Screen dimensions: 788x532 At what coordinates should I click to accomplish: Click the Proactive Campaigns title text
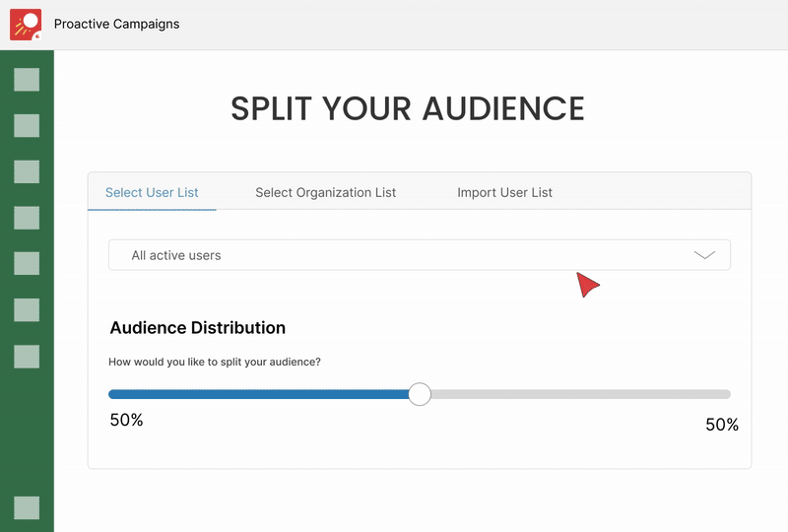pyautogui.click(x=117, y=24)
